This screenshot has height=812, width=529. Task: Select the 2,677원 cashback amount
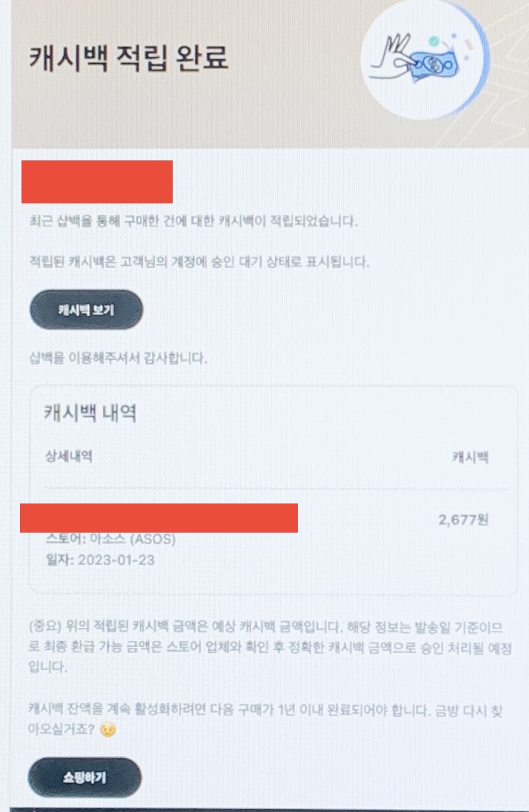click(463, 520)
